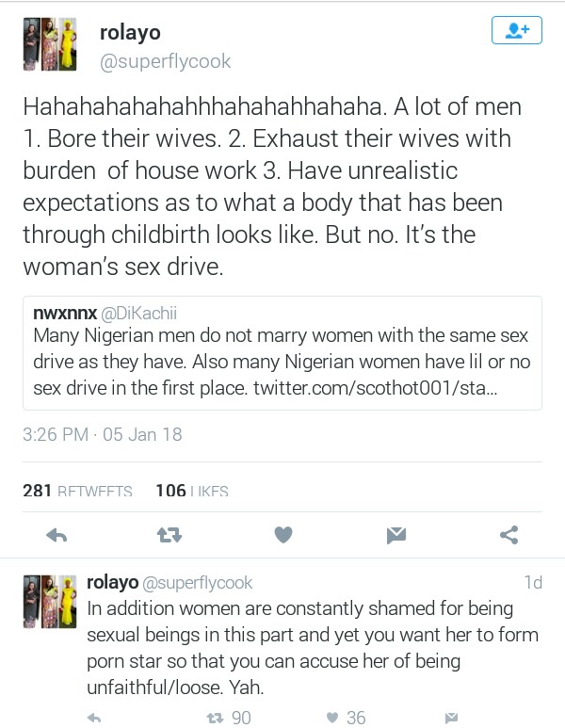Viewport: 565px width, 728px height.
Task: Open avatar beside the reply tweet
Action: point(49,600)
